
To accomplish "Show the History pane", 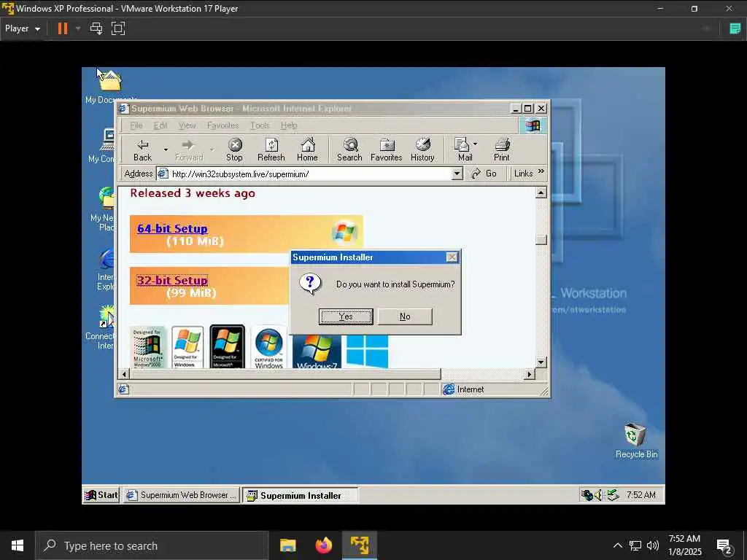I will tap(422, 150).
